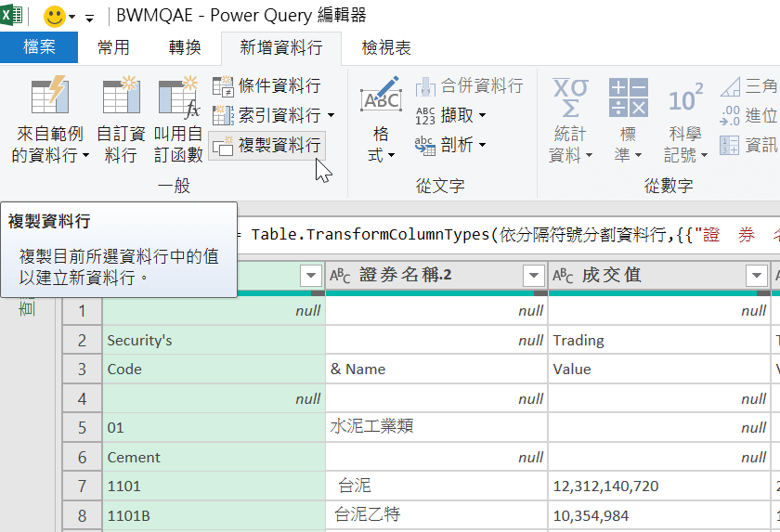Image resolution: width=780 pixels, height=532 pixels.
Task: Open the 擷取 extract menu
Action: click(x=450, y=115)
